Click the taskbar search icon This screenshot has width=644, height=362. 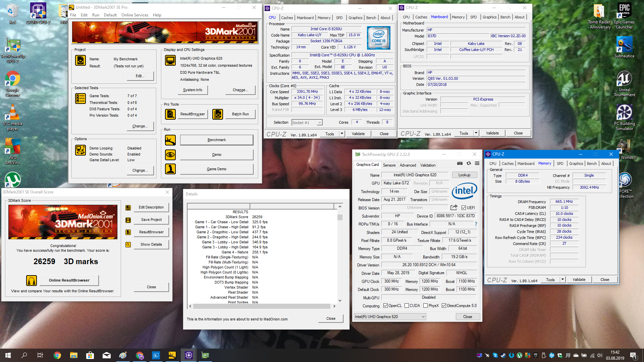coord(24,355)
